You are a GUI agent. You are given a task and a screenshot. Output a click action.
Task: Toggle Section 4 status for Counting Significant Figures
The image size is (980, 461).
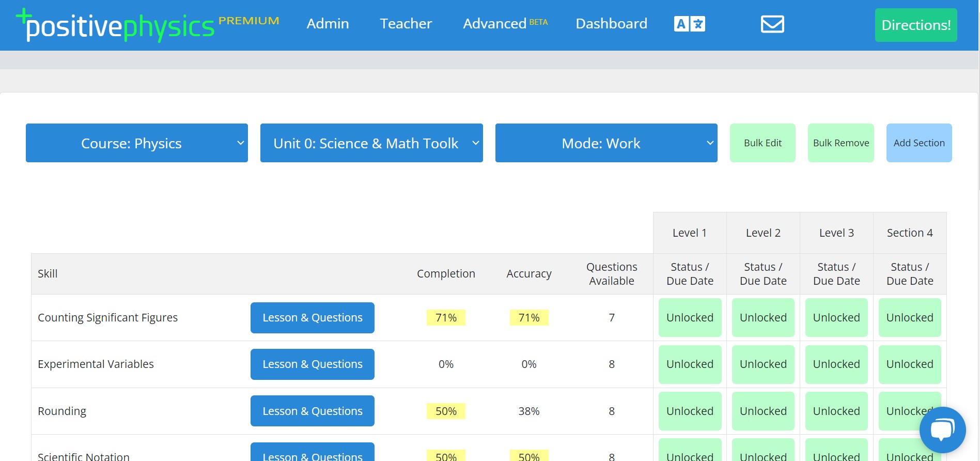pos(909,317)
